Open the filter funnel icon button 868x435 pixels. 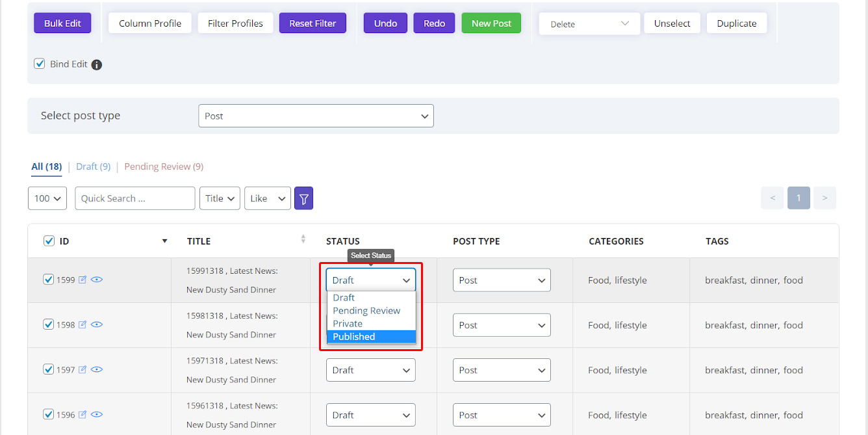pos(303,198)
